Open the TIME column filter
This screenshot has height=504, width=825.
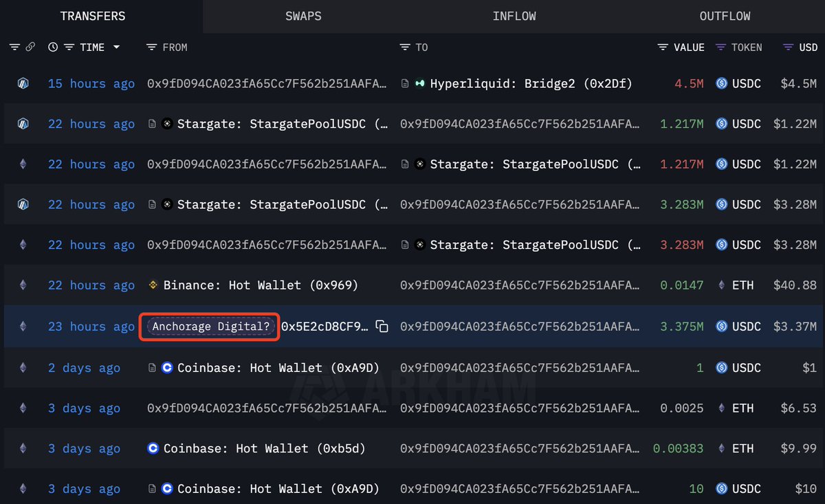coord(69,47)
